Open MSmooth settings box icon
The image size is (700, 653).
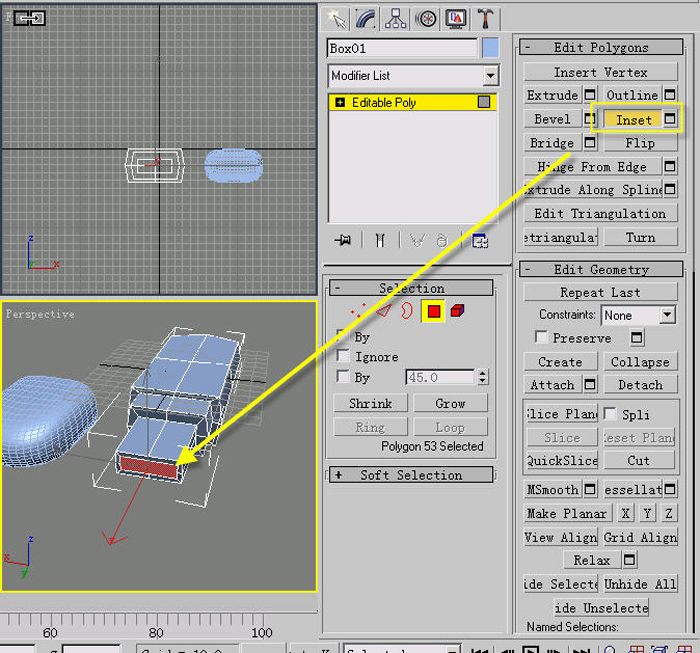(x=590, y=489)
